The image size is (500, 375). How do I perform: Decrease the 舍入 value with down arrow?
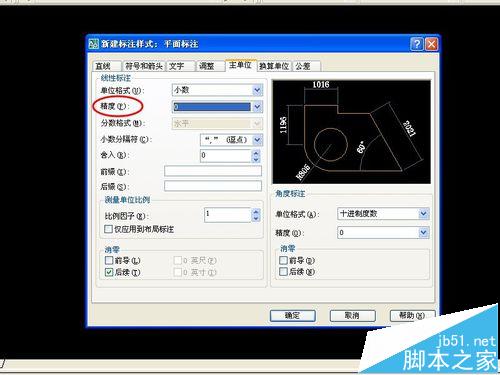pyautogui.click(x=256, y=159)
